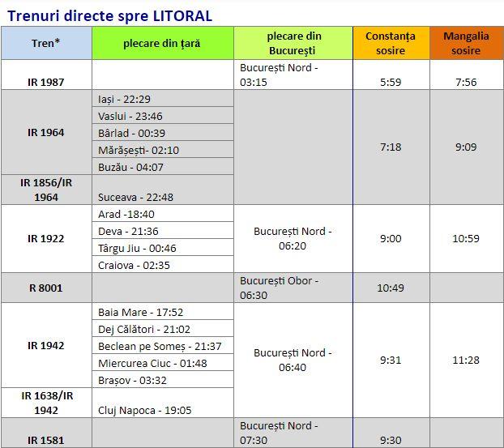
Task: Click the IR 1581 train cell
Action: pos(46,440)
